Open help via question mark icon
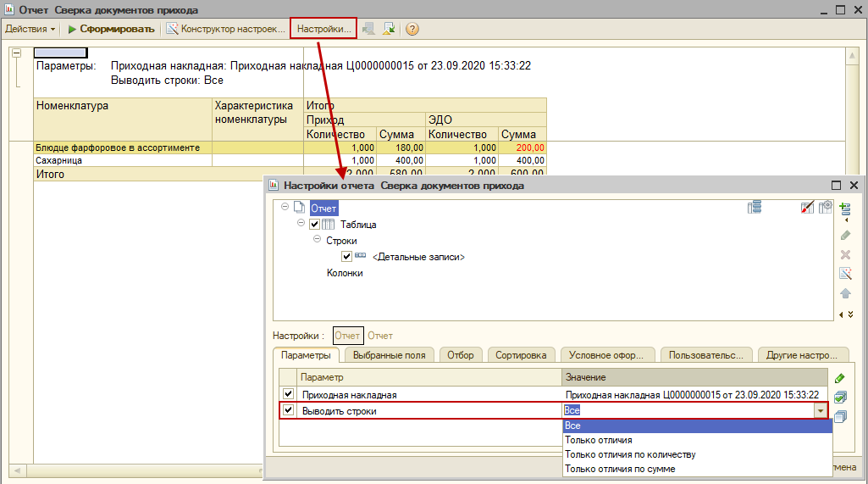 click(412, 29)
